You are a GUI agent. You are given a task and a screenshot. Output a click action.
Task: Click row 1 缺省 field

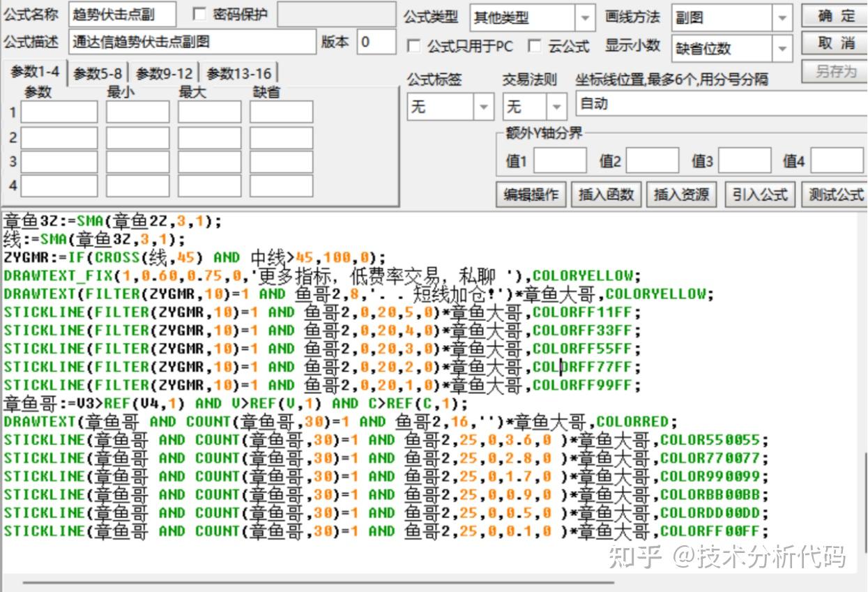(x=282, y=112)
